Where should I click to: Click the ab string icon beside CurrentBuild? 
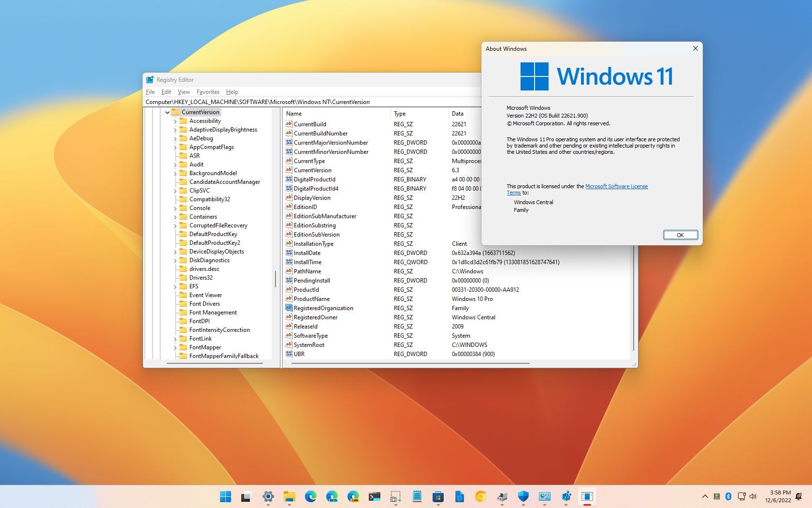[289, 124]
